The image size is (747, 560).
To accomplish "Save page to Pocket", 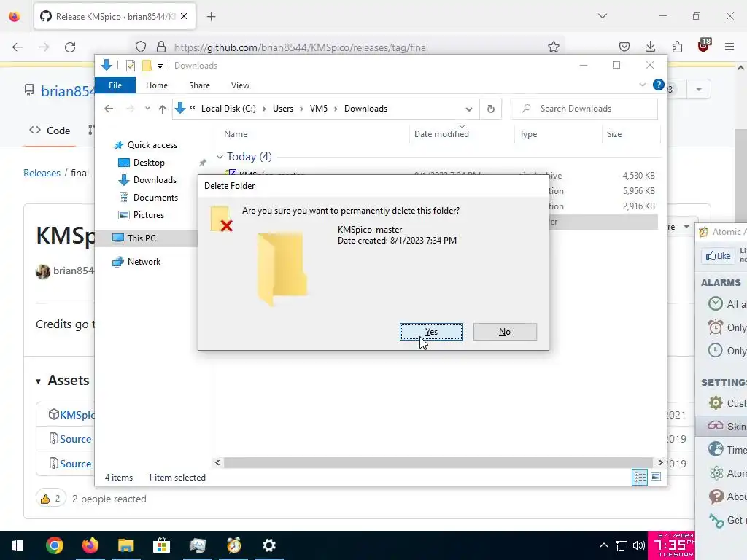I will click(624, 47).
